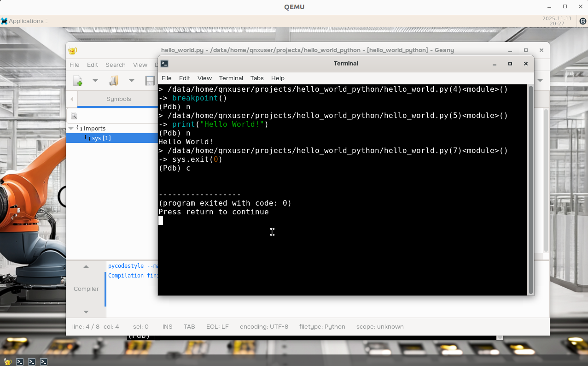This screenshot has height=366, width=588.
Task: Click the round tray icon beside the clock
Action: pyautogui.click(x=582, y=21)
